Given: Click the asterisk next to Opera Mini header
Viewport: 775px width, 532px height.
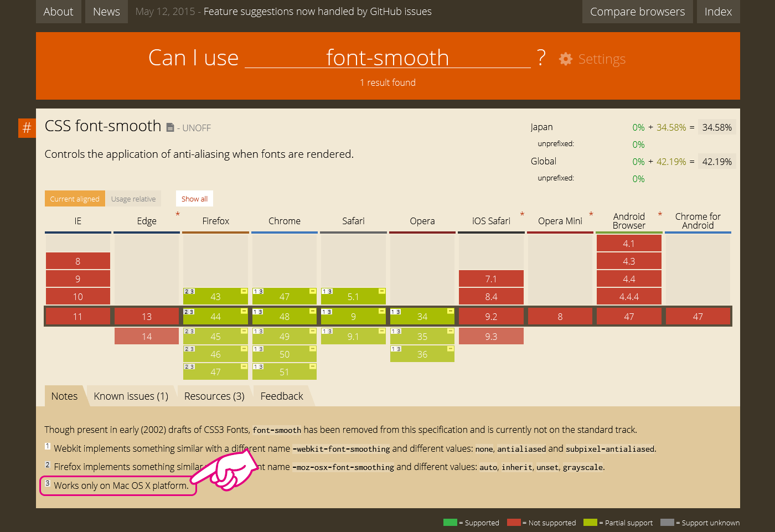Looking at the screenshot, I should coord(591,215).
